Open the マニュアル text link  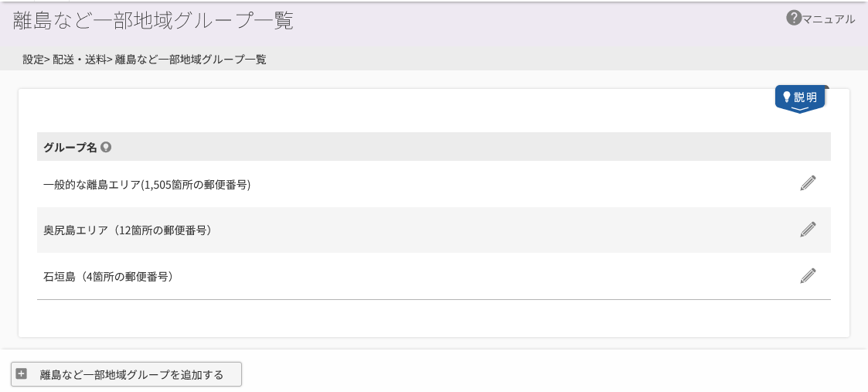point(829,19)
